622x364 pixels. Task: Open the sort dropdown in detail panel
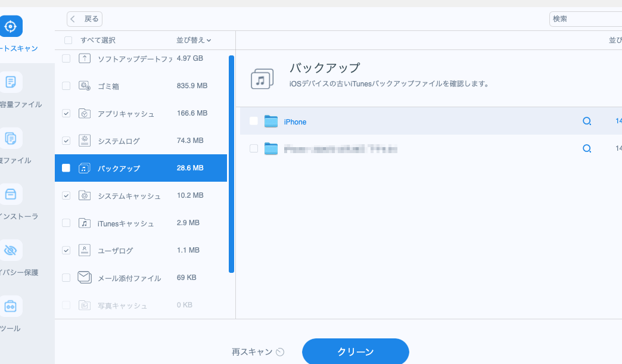(615, 40)
